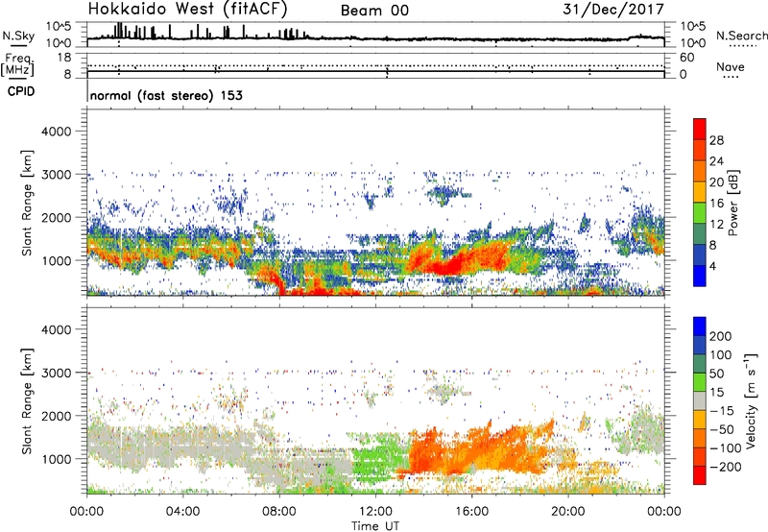Click the 'Power [dB]' colorbar label

pyautogui.click(x=732, y=203)
